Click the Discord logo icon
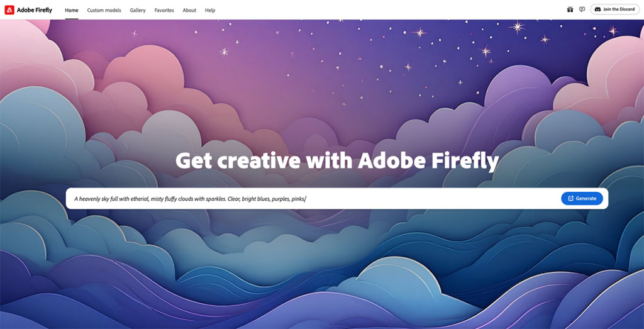The height and width of the screenshot is (329, 644). click(x=598, y=9)
